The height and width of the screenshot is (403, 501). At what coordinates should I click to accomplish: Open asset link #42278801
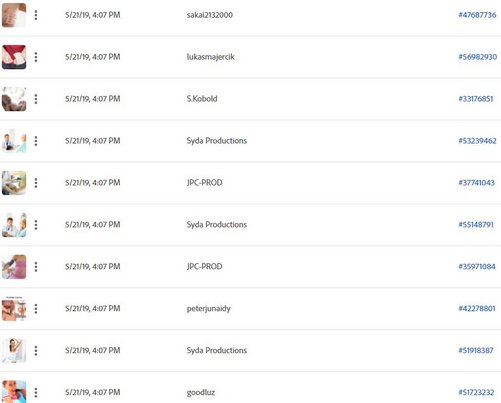pos(477,309)
